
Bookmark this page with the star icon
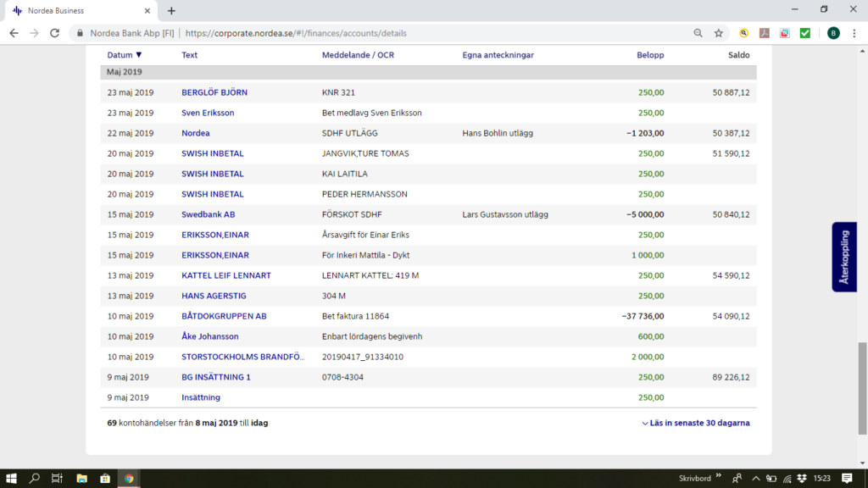719,33
